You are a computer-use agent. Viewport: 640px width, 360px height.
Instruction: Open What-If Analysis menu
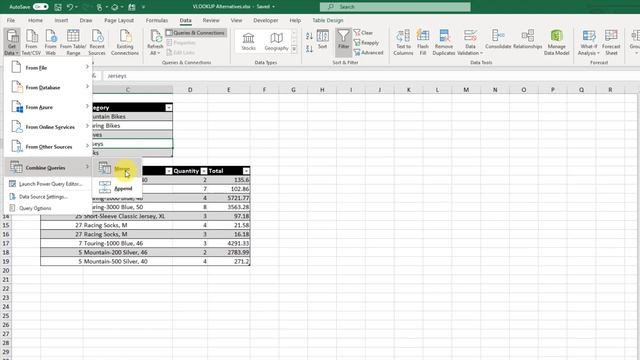point(589,42)
